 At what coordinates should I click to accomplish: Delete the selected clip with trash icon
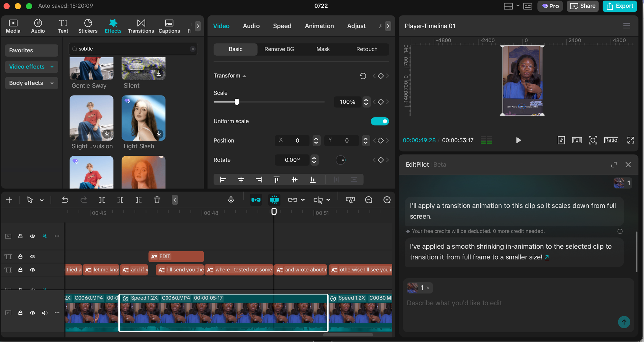(157, 200)
